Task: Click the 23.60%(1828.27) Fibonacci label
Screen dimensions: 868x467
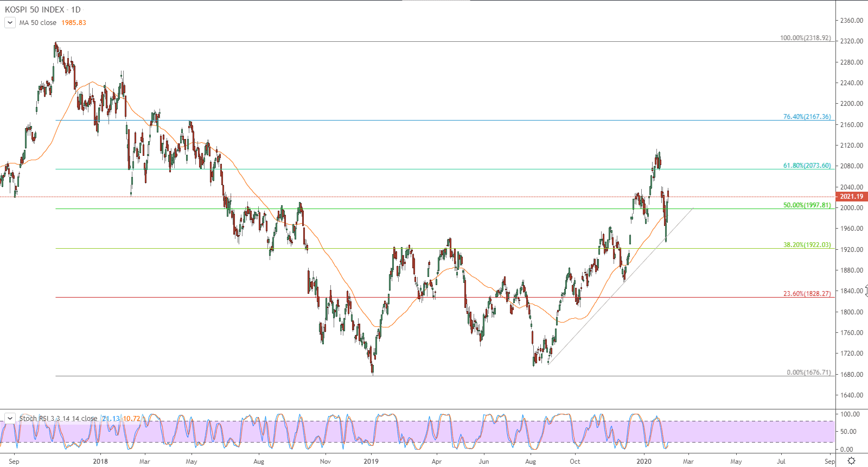Action: click(x=807, y=294)
